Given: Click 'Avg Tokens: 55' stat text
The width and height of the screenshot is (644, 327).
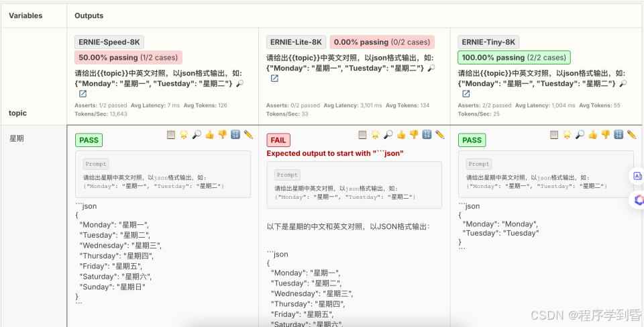Looking at the screenshot, I should [x=600, y=105].
